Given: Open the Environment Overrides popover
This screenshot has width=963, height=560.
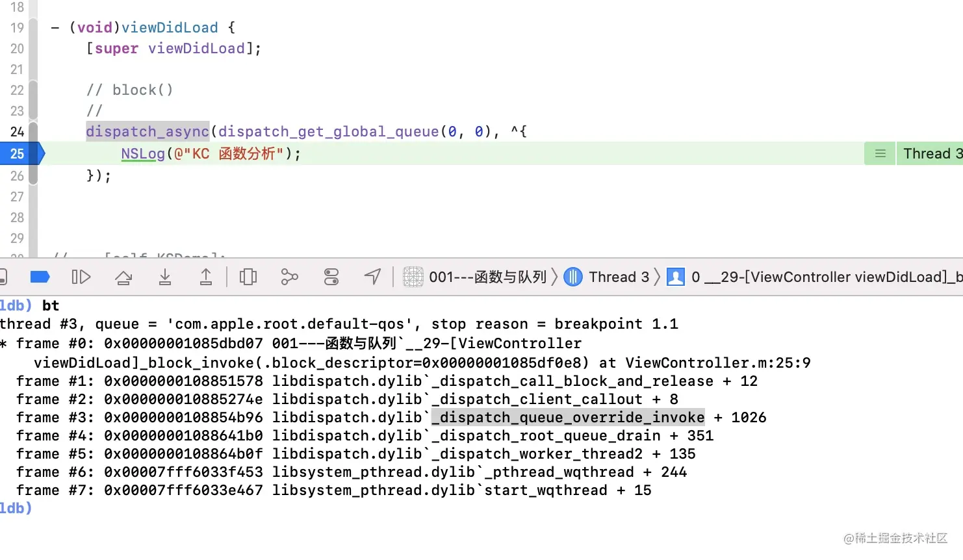Looking at the screenshot, I should (331, 276).
